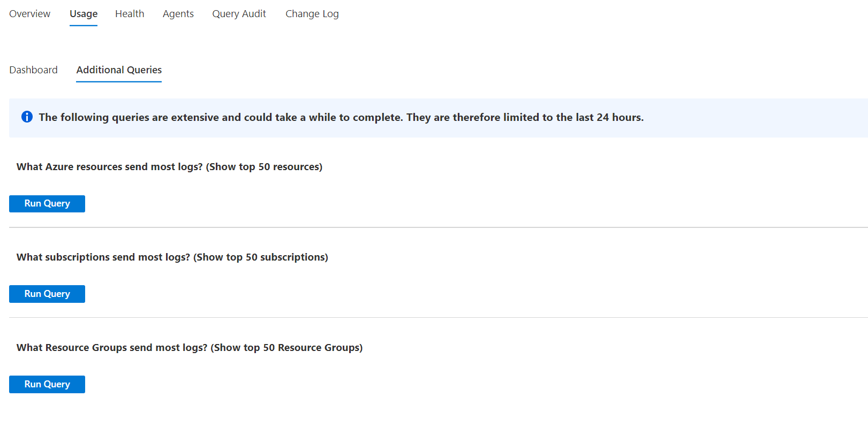Click the blue info icon in banner
This screenshot has width=868, height=443.
click(27, 117)
